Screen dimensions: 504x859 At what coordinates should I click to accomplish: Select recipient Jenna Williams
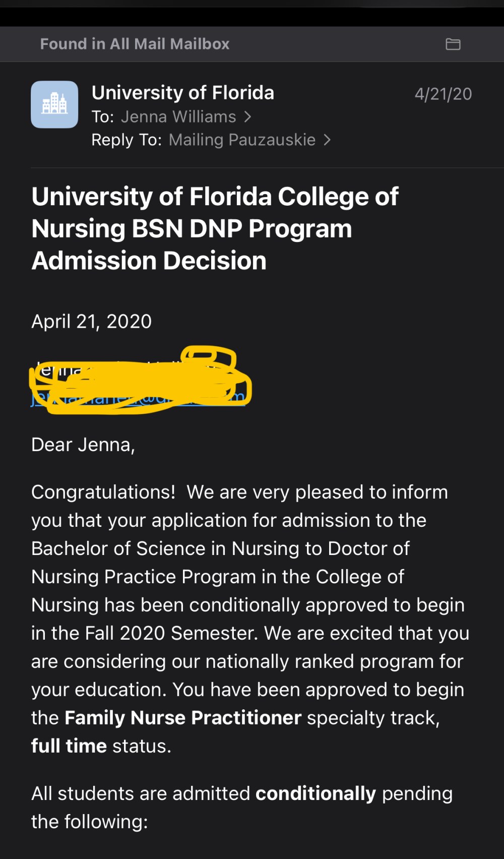click(178, 117)
